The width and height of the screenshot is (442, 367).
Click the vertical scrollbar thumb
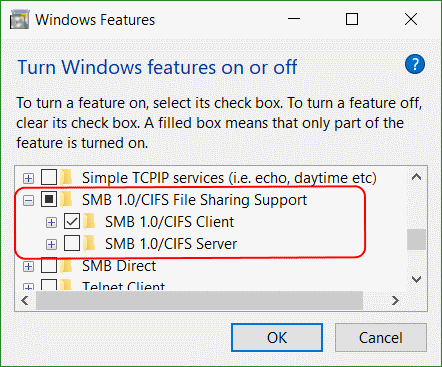pos(416,239)
